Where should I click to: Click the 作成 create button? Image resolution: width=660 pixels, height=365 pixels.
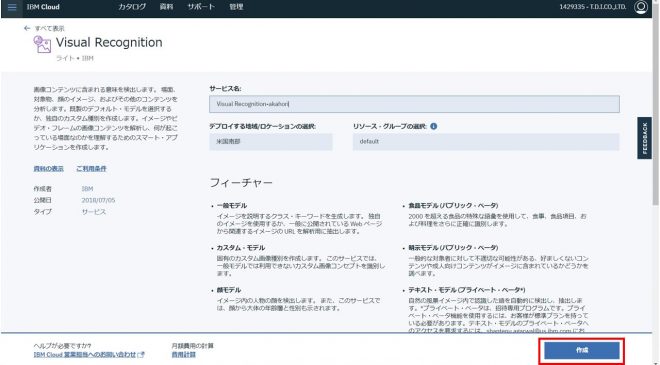point(582,350)
